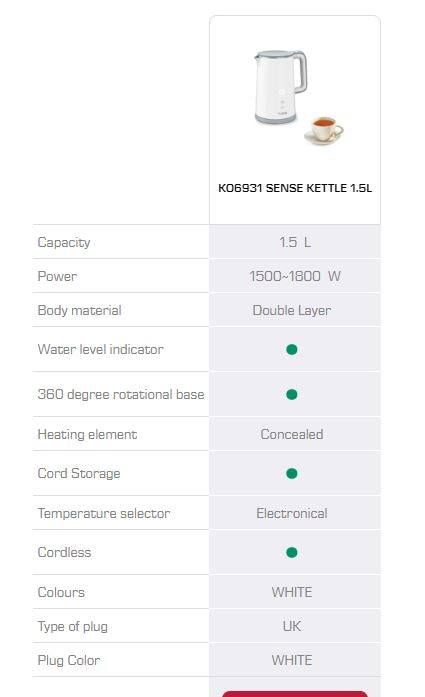
Task: Click the Concealed heating element value
Action: pyautogui.click(x=292, y=434)
